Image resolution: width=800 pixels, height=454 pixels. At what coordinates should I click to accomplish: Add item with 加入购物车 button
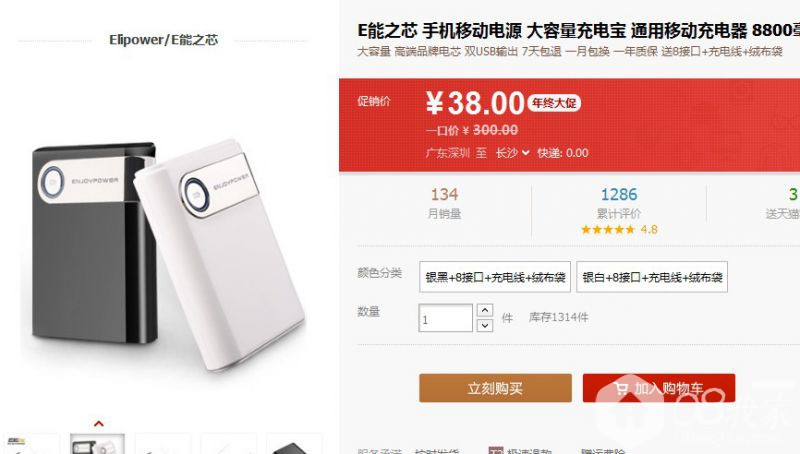click(659, 388)
